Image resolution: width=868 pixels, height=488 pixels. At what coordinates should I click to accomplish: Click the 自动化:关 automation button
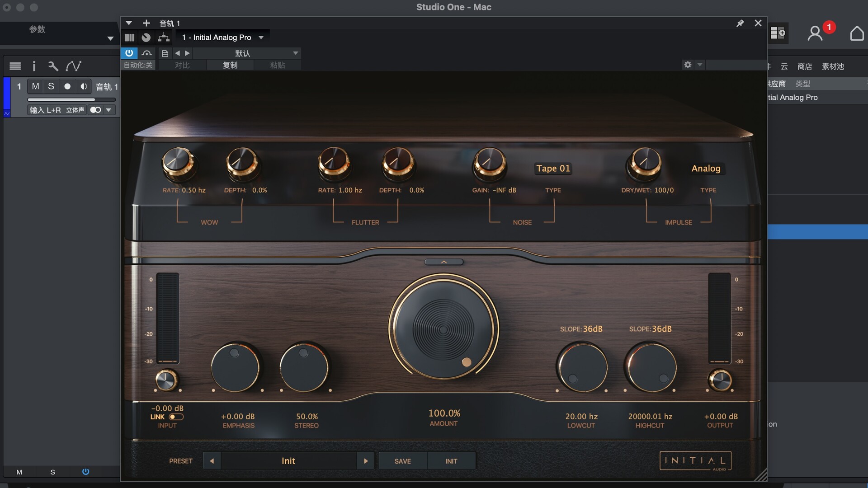click(x=138, y=65)
